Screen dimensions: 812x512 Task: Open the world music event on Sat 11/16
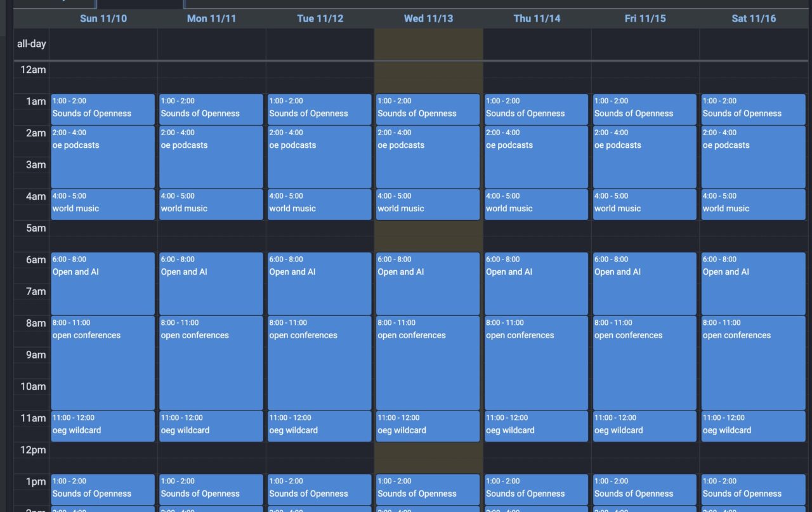754,204
